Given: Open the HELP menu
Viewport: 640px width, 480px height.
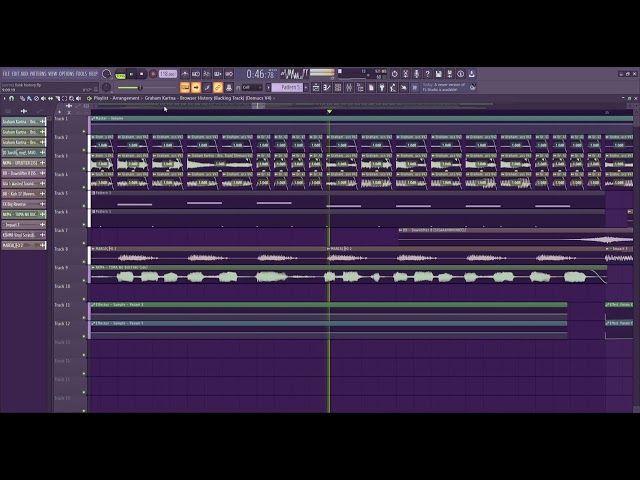Looking at the screenshot, I should [x=93, y=74].
